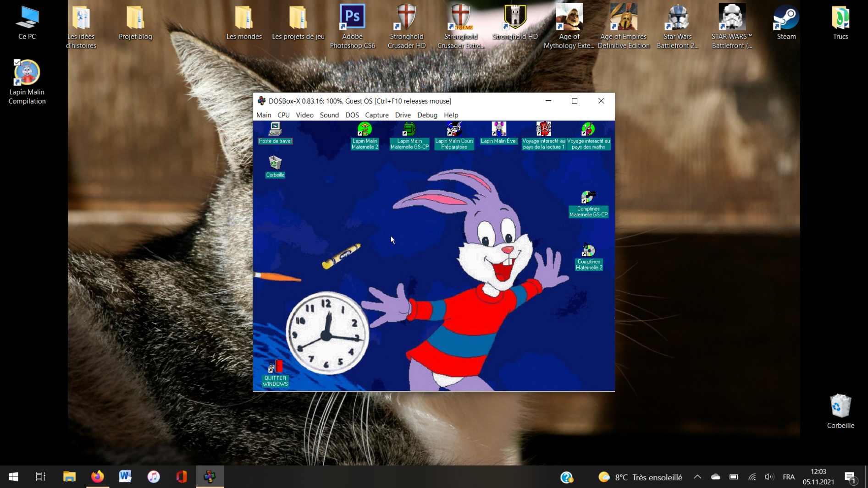
Task: Click QUITTER WINDOWS icon in guest
Action: click(275, 374)
